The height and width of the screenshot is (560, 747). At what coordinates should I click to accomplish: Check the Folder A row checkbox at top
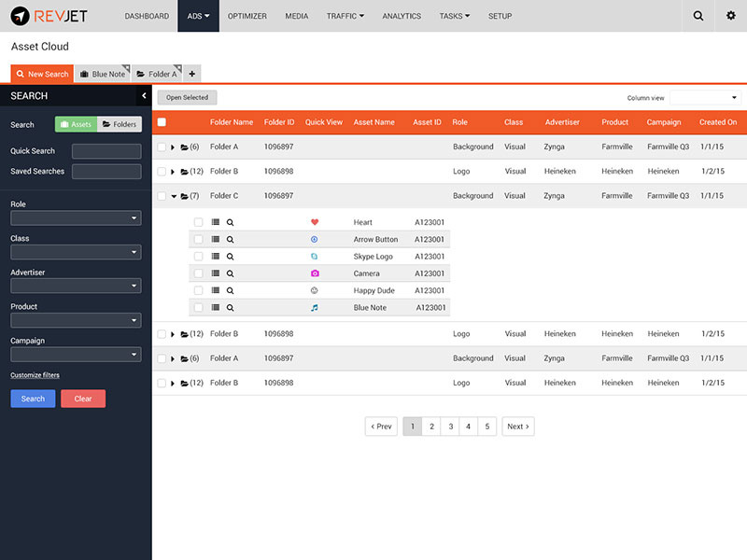coord(162,147)
